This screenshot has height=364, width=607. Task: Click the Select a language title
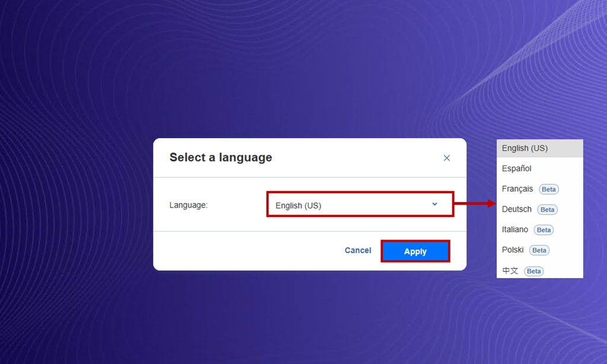tap(221, 157)
